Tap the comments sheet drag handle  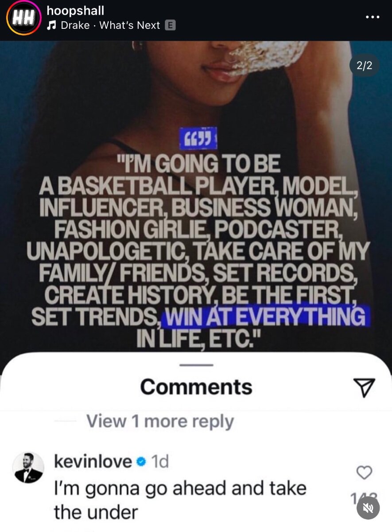pos(196,365)
